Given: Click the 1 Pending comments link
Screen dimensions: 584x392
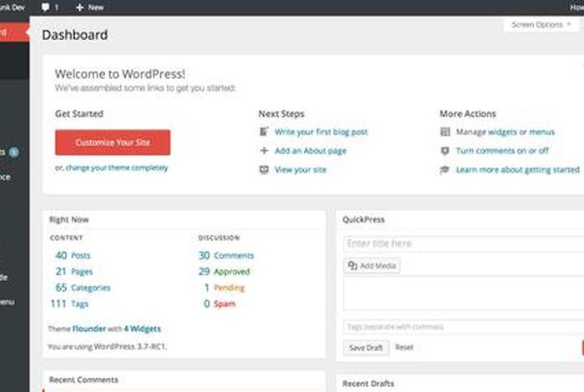Looking at the screenshot, I should [x=224, y=288].
